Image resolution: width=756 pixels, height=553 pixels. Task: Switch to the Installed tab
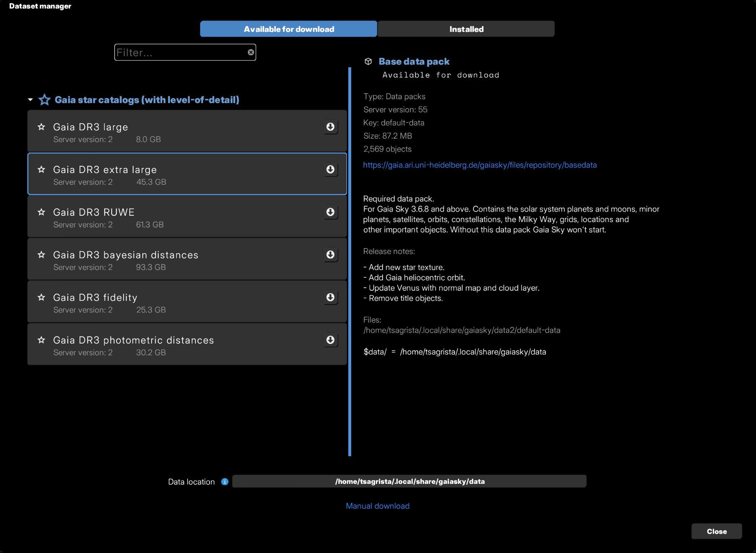click(466, 29)
